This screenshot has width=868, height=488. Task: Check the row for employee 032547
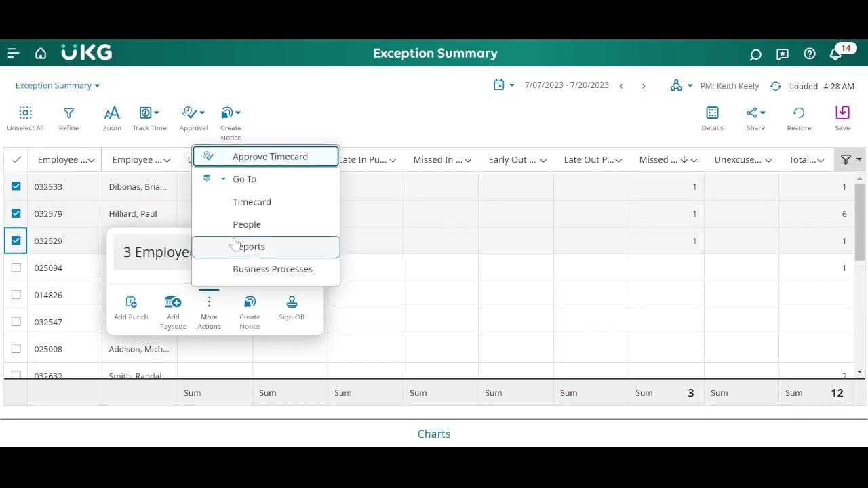point(16,322)
